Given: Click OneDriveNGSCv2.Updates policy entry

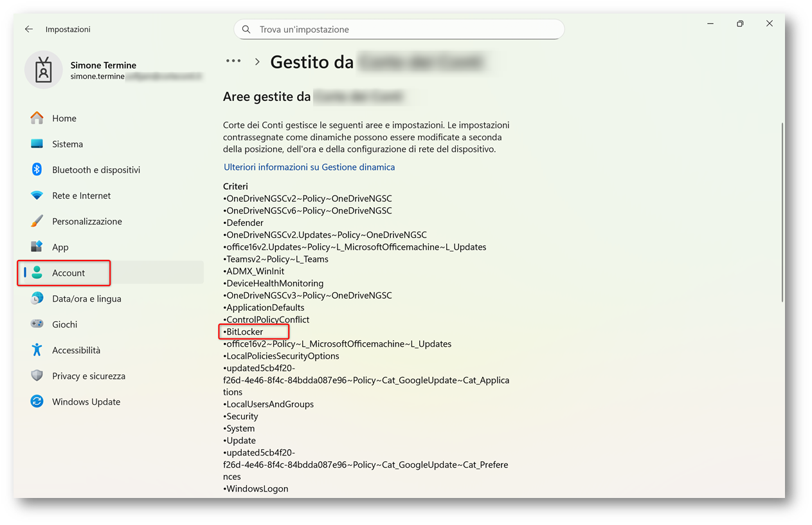Looking at the screenshot, I should (x=325, y=235).
